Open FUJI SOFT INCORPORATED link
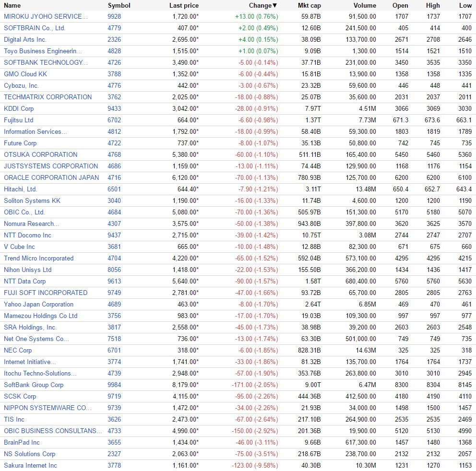The height and width of the screenshot is (471, 476). (x=46, y=293)
